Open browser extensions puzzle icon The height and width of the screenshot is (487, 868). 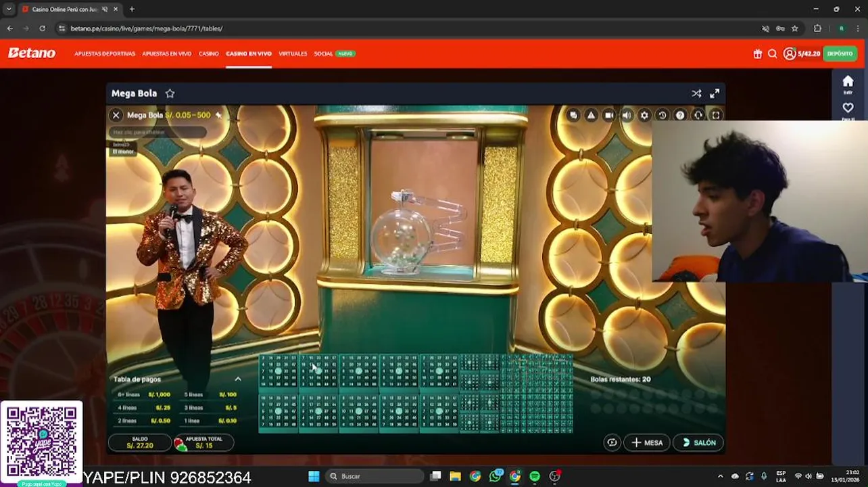point(817,28)
